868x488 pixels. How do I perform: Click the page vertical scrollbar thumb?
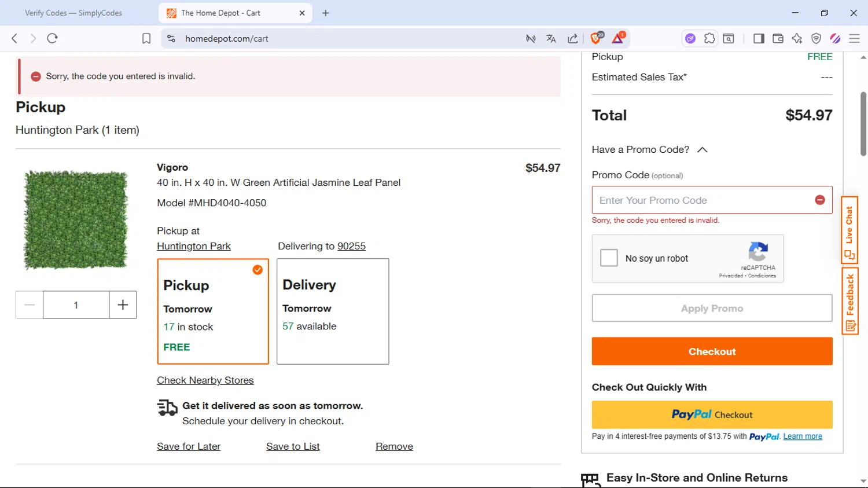tap(863, 124)
